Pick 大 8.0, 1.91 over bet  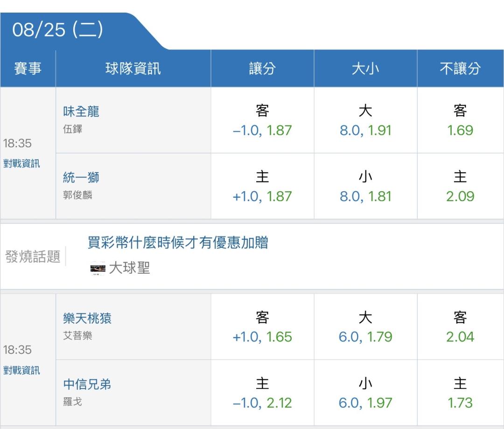tap(365, 120)
